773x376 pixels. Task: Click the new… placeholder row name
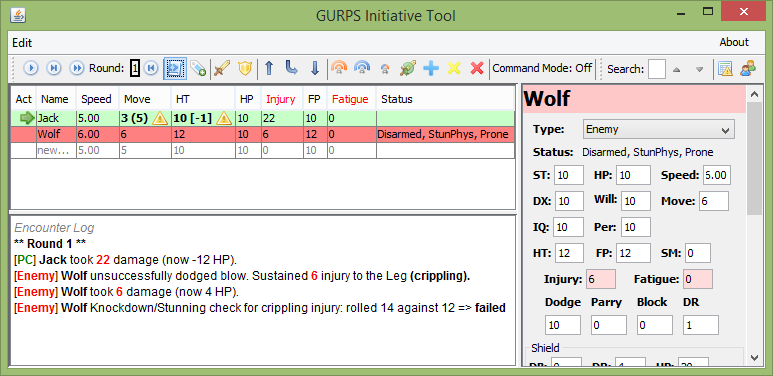pos(55,150)
